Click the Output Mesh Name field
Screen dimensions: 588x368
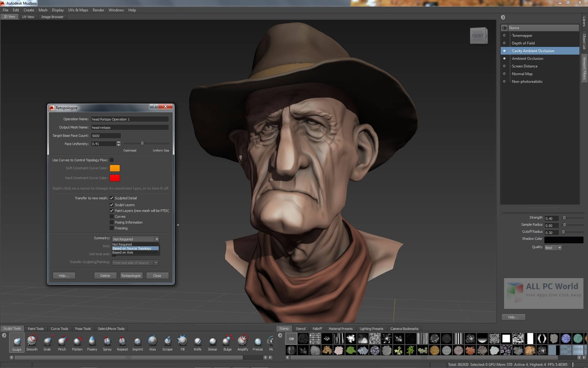(x=130, y=127)
